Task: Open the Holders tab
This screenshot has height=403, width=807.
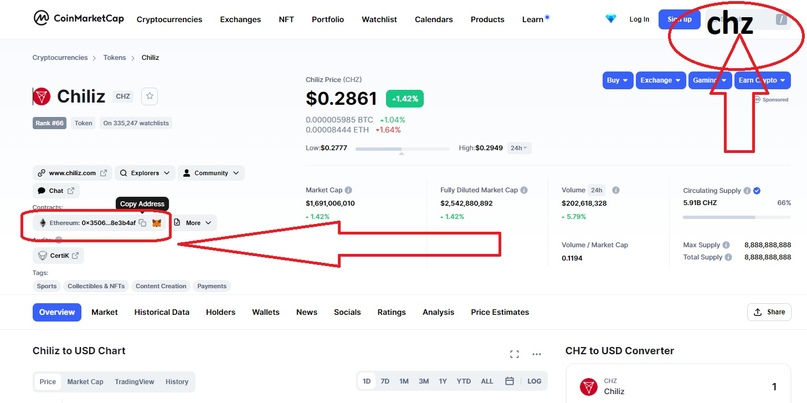Action: 220,312
